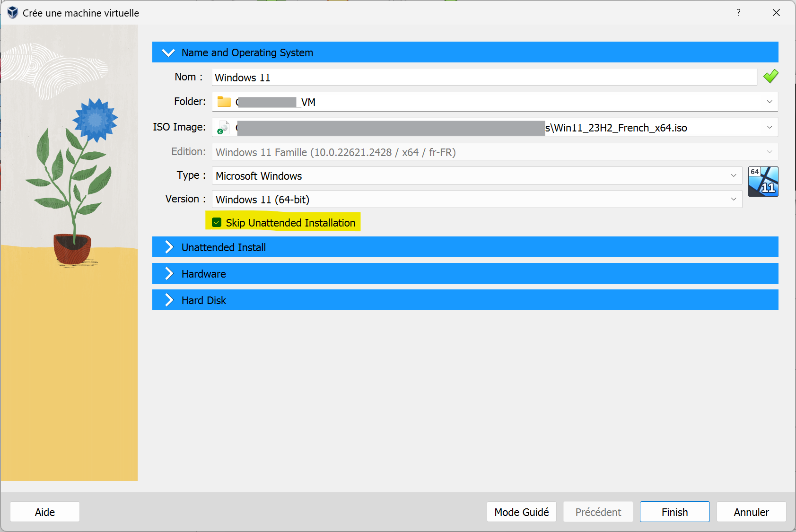Open the Type dropdown Microsoft Windows
796x532 pixels.
click(x=733, y=175)
